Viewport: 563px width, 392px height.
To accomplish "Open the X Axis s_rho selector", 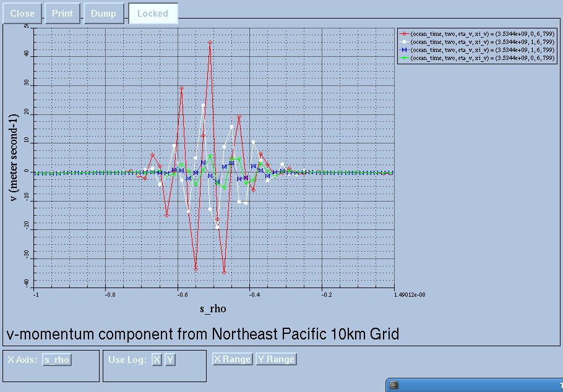I will [x=56, y=360].
